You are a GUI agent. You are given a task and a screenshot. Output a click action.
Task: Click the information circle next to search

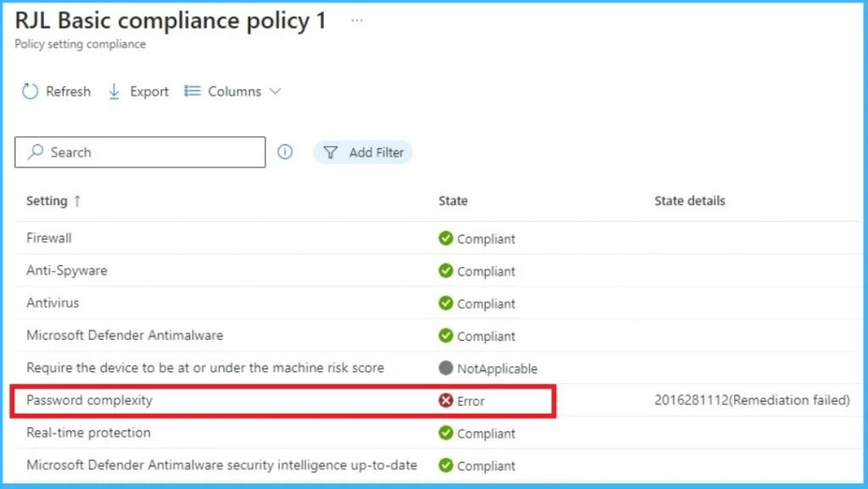click(285, 152)
